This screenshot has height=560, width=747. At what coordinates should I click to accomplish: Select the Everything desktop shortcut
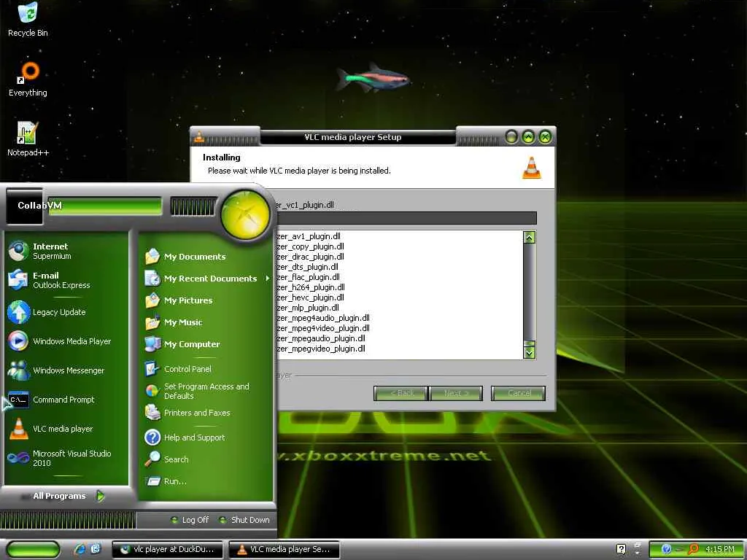point(28,79)
